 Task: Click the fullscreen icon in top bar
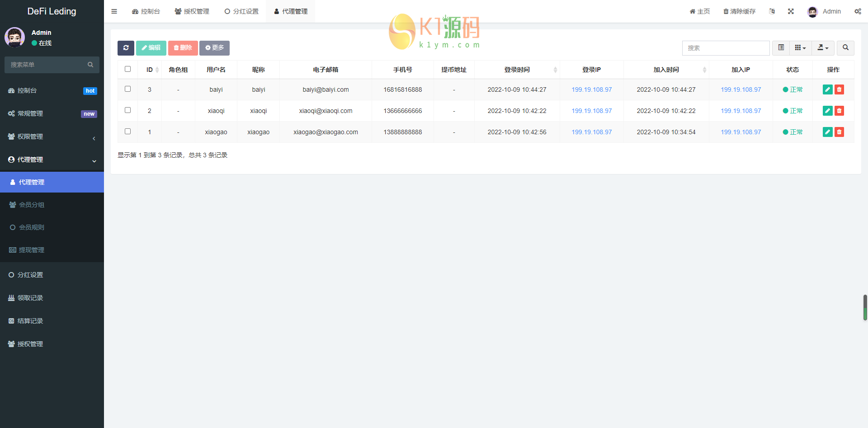pos(791,11)
